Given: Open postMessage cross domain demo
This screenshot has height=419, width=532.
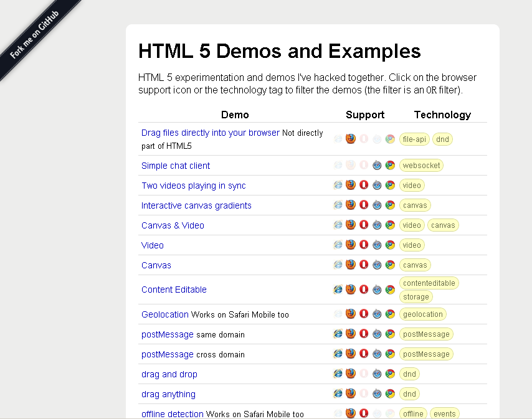Looking at the screenshot, I should point(168,354).
